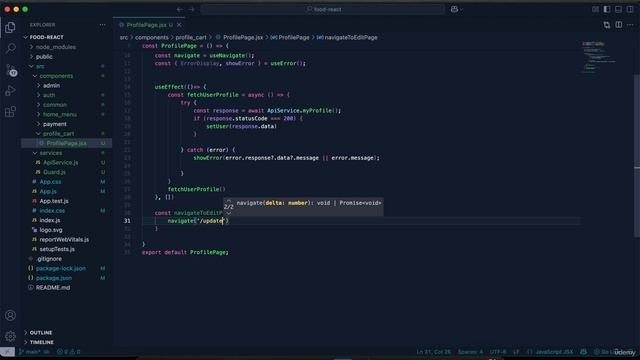Image resolution: width=640 pixels, height=360 pixels.
Task: Open Run and Debug view
Action: click(x=11, y=91)
